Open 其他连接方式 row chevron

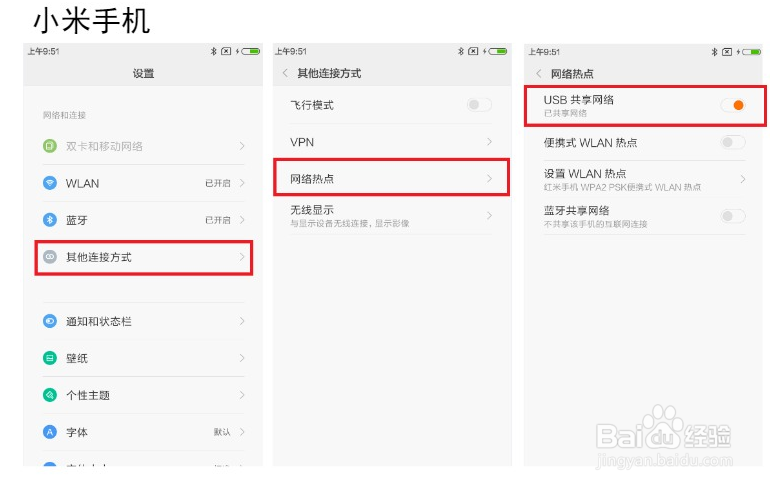pos(242,257)
